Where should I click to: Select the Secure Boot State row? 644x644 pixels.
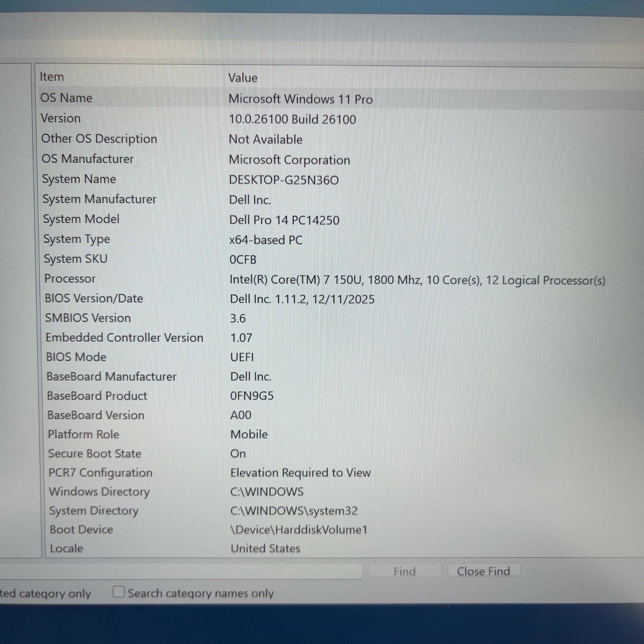[x=95, y=453]
